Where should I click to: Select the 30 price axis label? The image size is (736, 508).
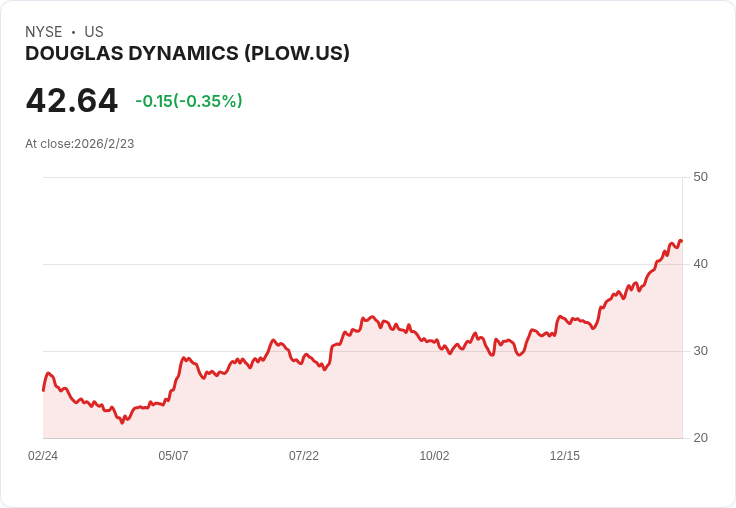(x=700, y=351)
